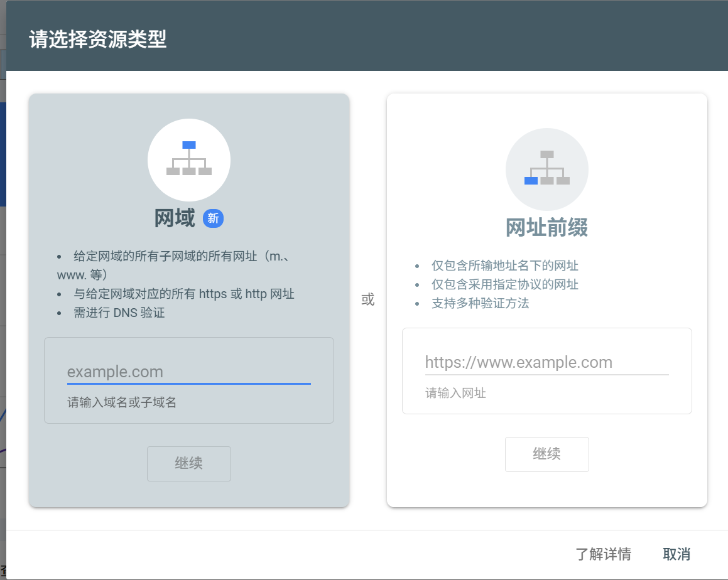728x580 pixels.
Task: Click the 网址前缀 site structure icon
Action: click(x=547, y=169)
